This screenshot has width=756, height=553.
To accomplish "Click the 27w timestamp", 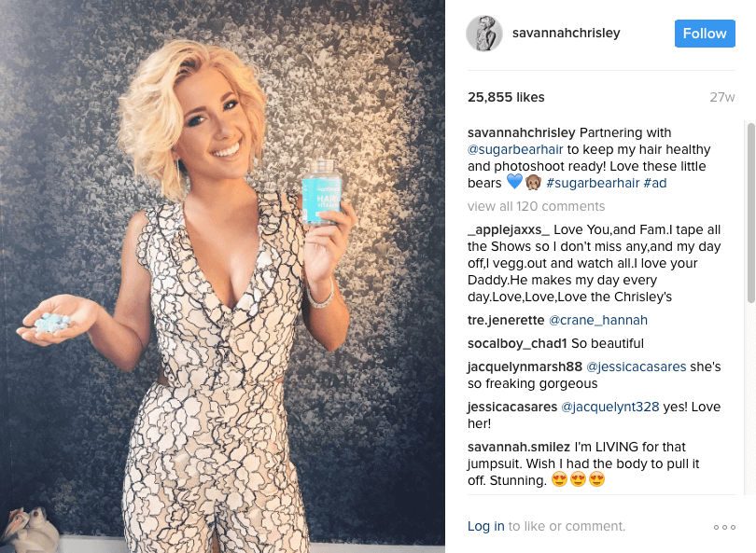I will (722, 97).
